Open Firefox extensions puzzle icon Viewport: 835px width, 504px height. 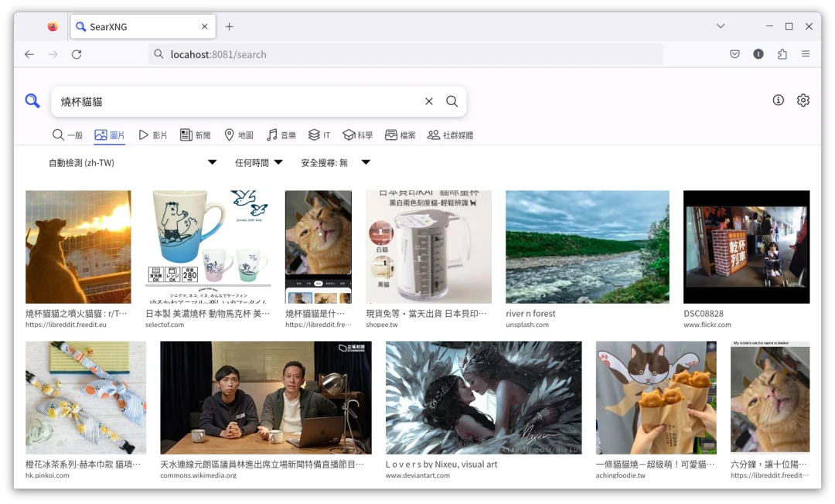[782, 54]
